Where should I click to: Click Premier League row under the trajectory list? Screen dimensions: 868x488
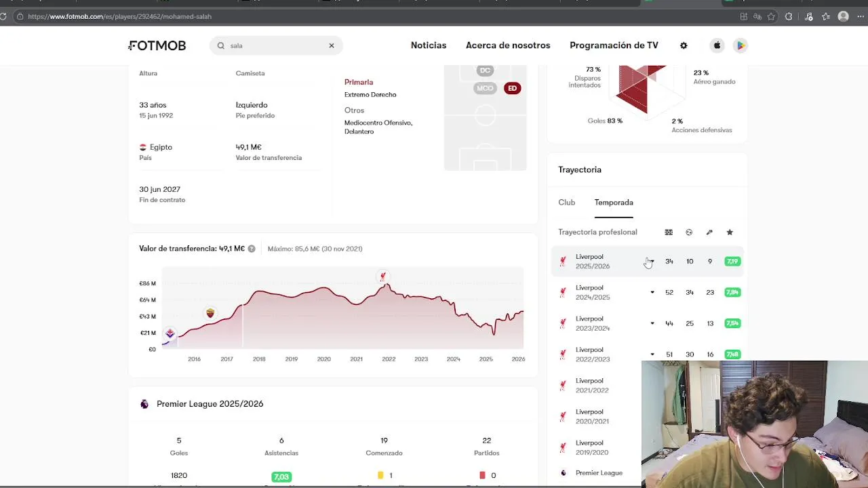(x=597, y=473)
